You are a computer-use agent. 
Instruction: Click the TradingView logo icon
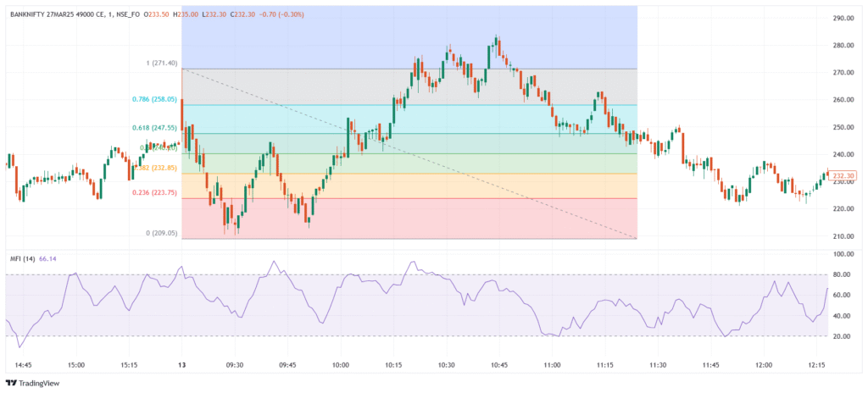click(x=14, y=382)
